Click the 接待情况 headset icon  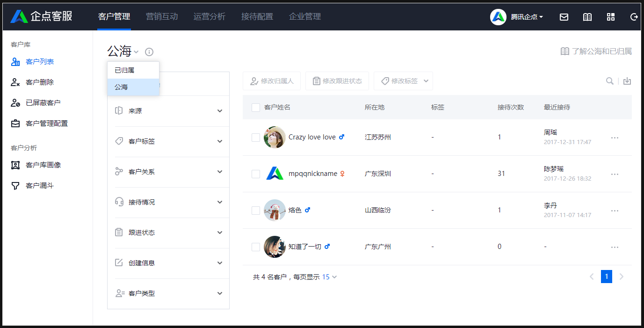119,202
